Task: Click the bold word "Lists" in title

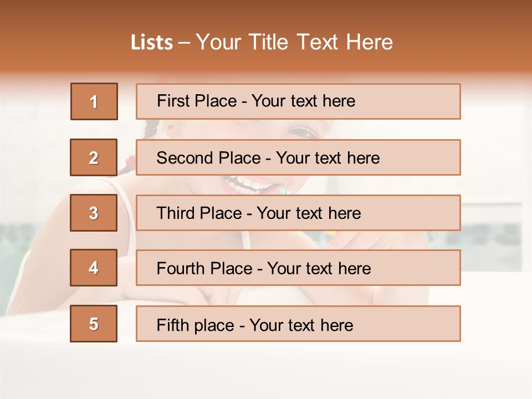Action: (152, 43)
